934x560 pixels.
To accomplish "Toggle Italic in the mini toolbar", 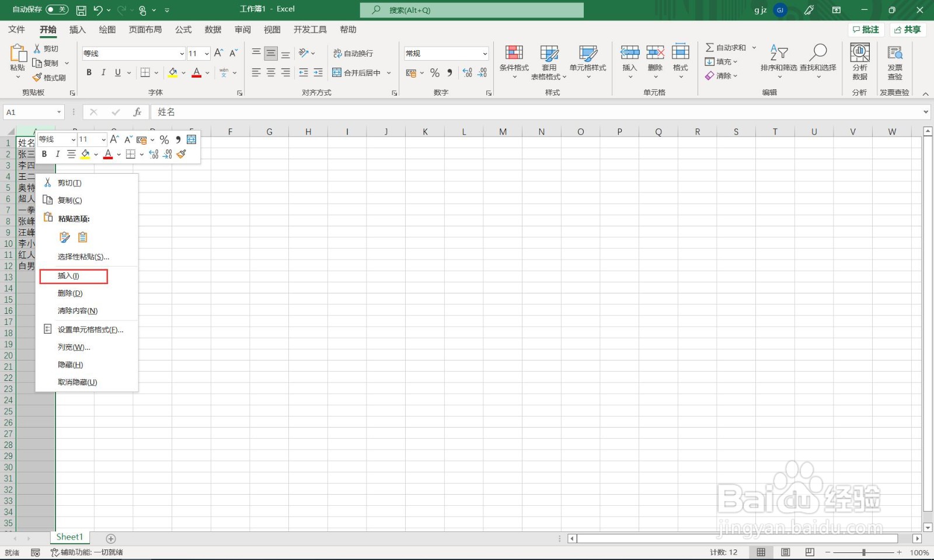I will pos(57,154).
